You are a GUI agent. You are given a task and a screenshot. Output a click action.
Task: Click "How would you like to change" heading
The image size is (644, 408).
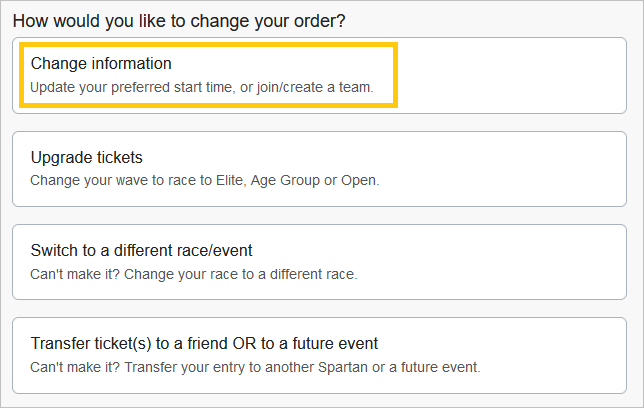click(179, 20)
